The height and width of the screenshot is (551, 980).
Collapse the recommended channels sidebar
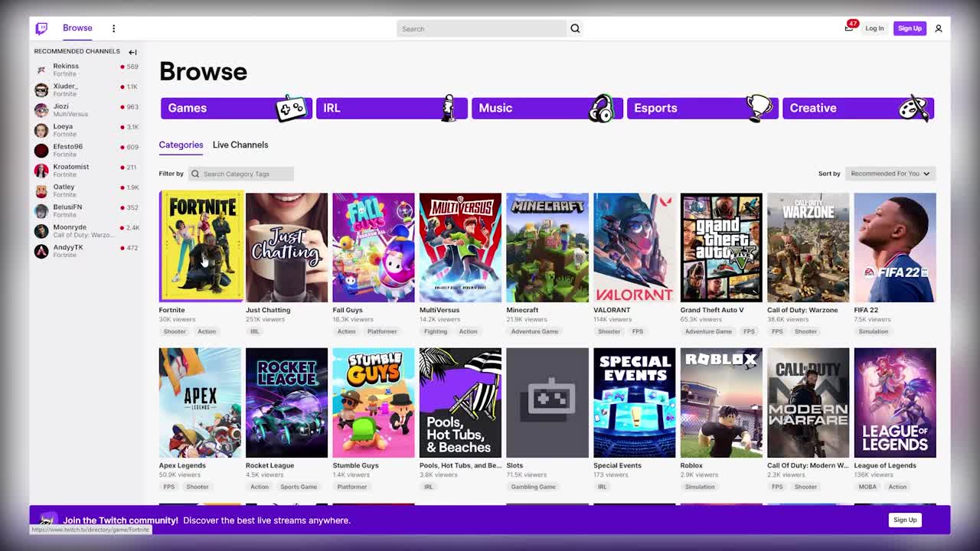tap(132, 52)
